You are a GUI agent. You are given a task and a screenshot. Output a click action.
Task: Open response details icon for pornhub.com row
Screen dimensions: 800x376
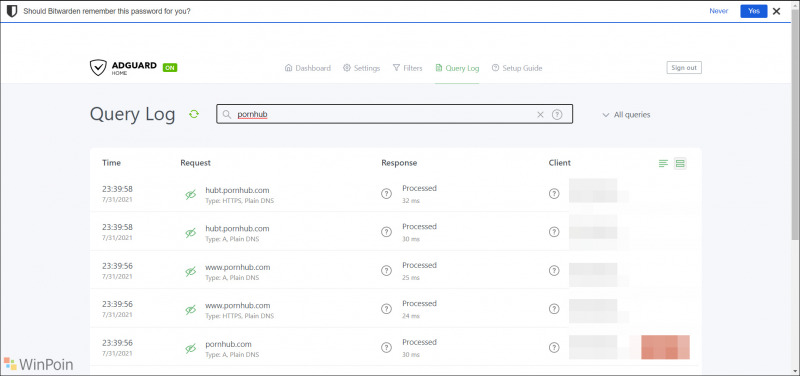(386, 347)
